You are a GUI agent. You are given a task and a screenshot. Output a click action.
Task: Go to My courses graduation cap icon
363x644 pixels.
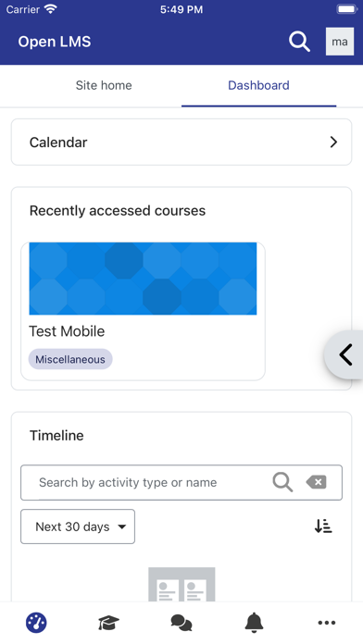(x=108, y=623)
